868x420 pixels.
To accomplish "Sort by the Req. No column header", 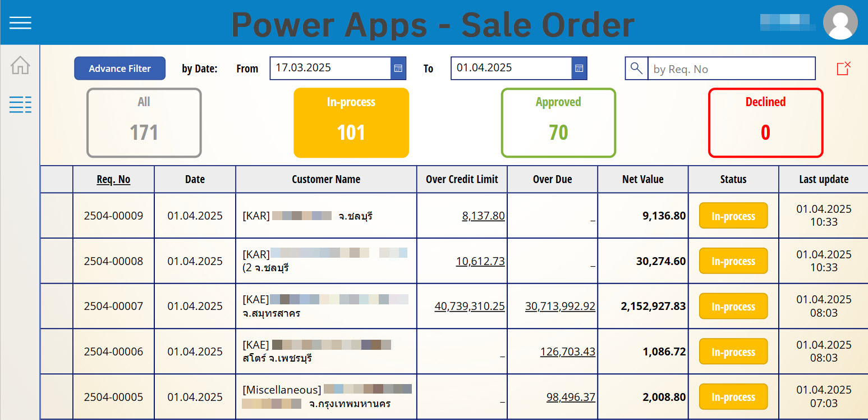I will pyautogui.click(x=113, y=180).
